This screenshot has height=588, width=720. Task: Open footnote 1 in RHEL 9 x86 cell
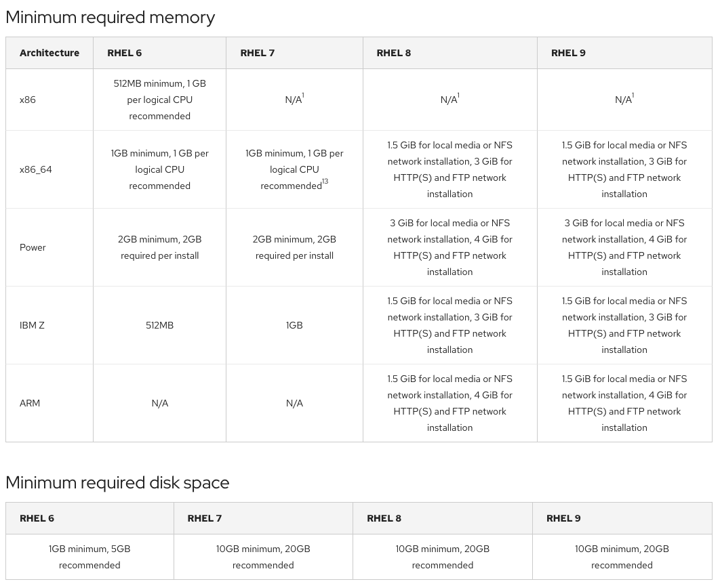[x=633, y=97]
